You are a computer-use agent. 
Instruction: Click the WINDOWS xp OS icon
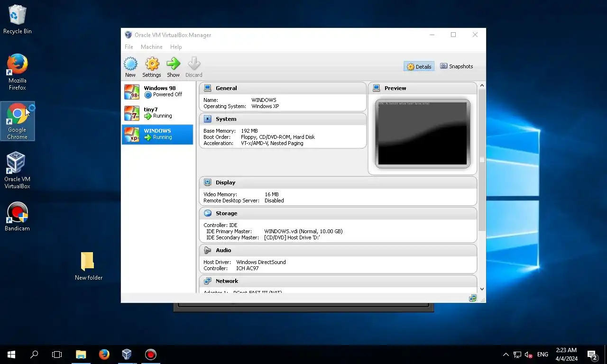point(132,134)
